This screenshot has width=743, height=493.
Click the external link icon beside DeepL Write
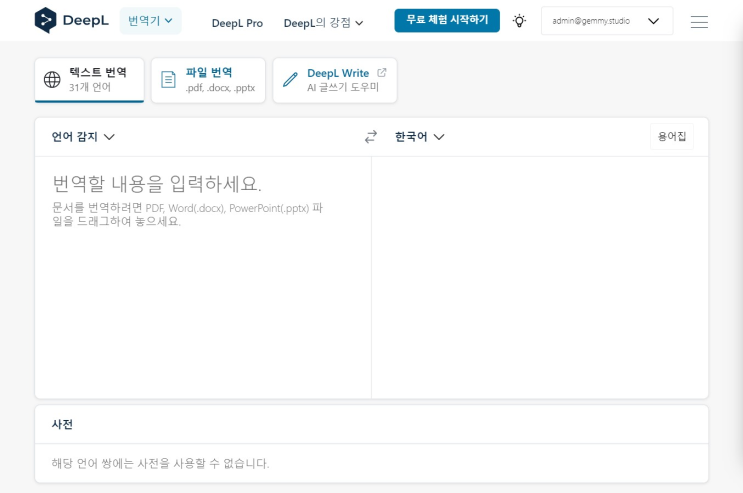[x=381, y=73]
